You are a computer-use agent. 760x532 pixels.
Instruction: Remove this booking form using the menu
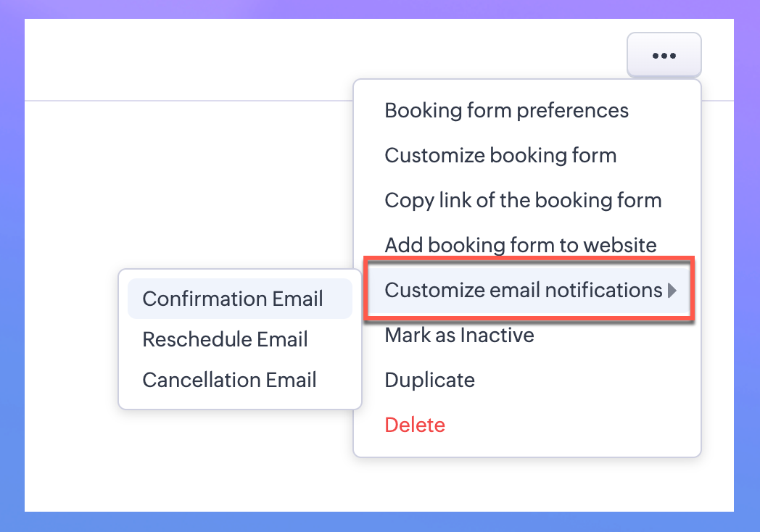(415, 425)
